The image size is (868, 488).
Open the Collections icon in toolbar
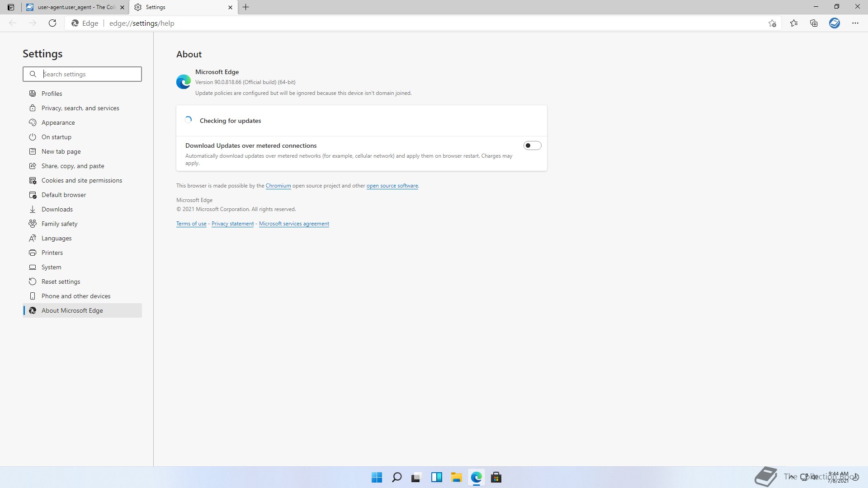(x=814, y=23)
